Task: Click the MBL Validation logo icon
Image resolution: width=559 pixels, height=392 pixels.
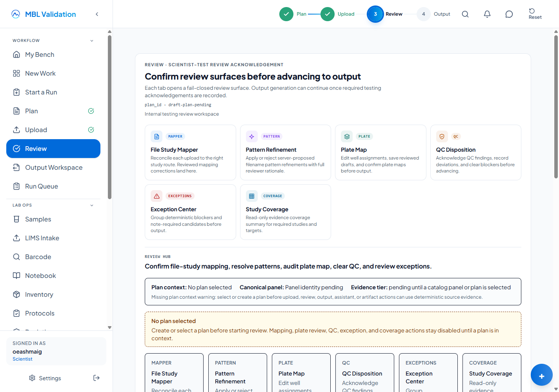Action: pyautogui.click(x=16, y=14)
